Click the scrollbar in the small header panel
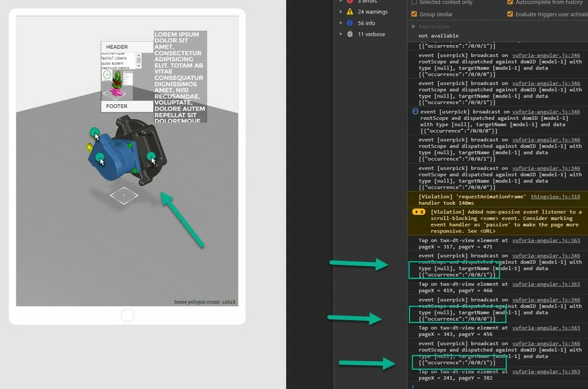This screenshot has width=588, height=389. pyautogui.click(x=139, y=61)
